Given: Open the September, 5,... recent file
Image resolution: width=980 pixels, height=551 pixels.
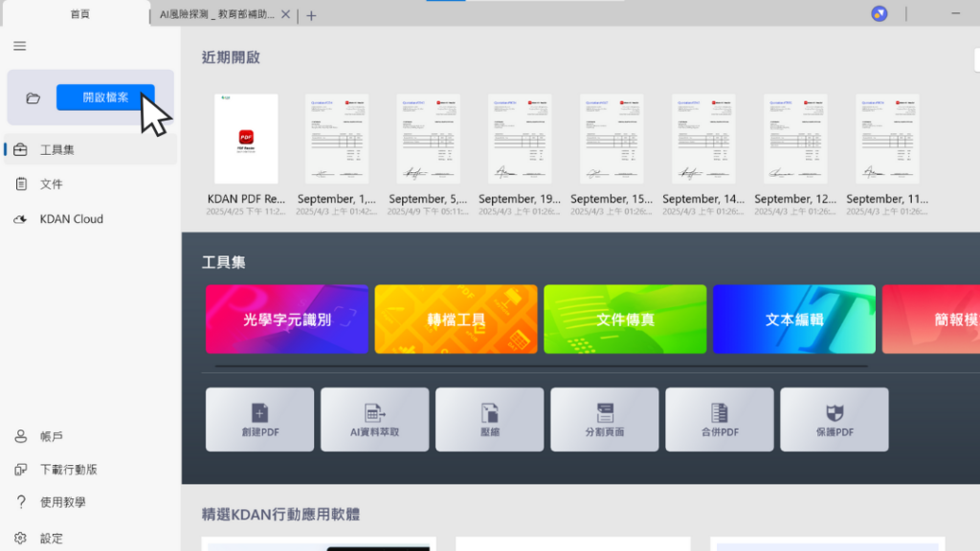Looking at the screenshot, I should pyautogui.click(x=428, y=139).
